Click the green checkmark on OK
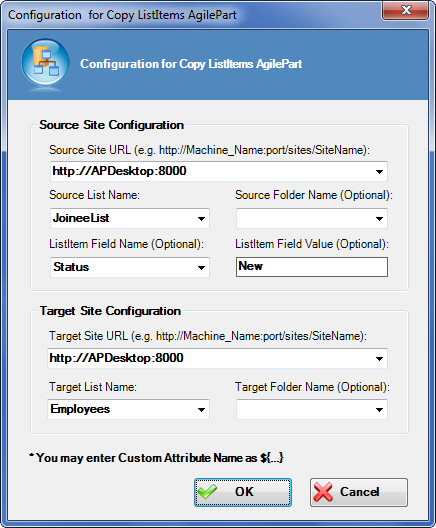 (x=207, y=492)
